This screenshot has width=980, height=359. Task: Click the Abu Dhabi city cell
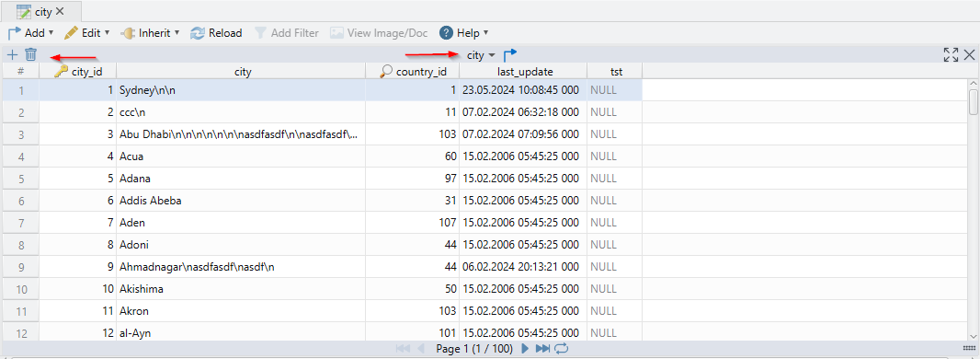[x=241, y=134]
